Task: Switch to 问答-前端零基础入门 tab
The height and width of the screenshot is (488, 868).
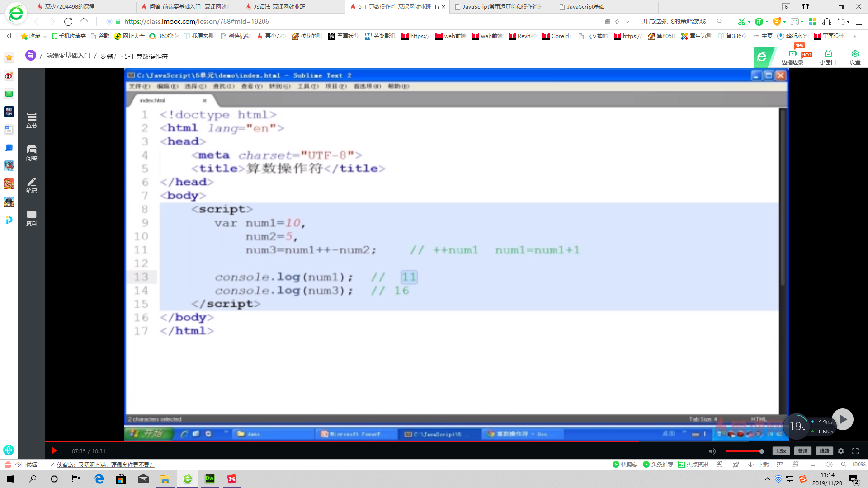Action: [x=189, y=7]
